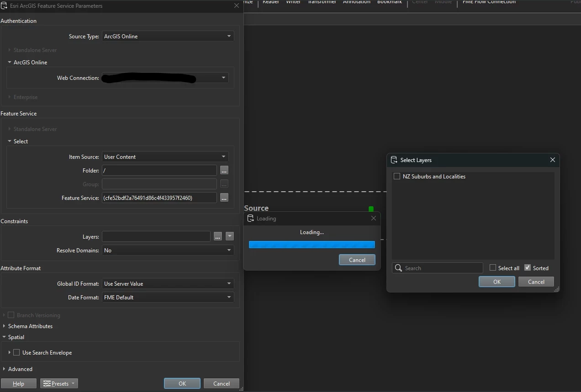Expand the Use Search Envelope arrow

[x=9, y=352]
